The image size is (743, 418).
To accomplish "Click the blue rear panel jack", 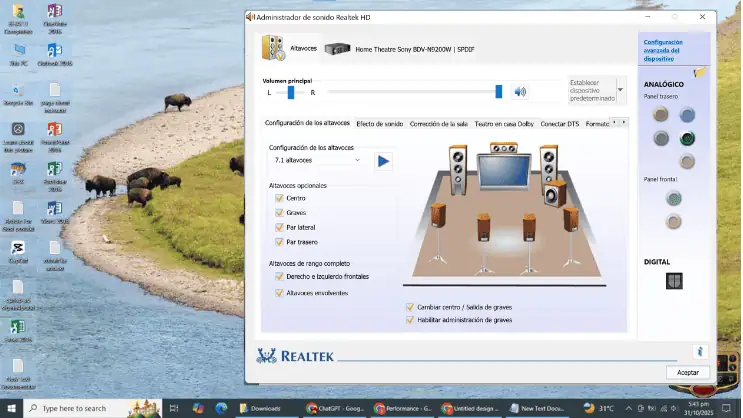I will [687, 114].
